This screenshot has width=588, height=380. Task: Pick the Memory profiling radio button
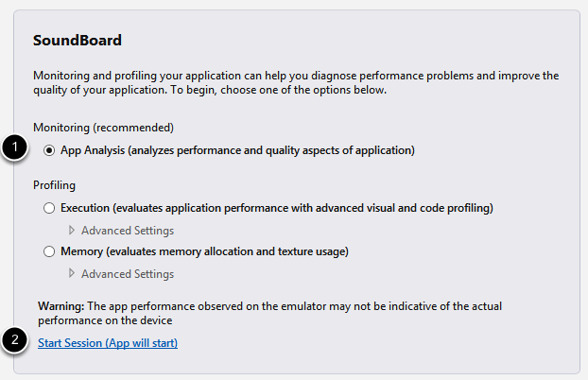click(49, 251)
